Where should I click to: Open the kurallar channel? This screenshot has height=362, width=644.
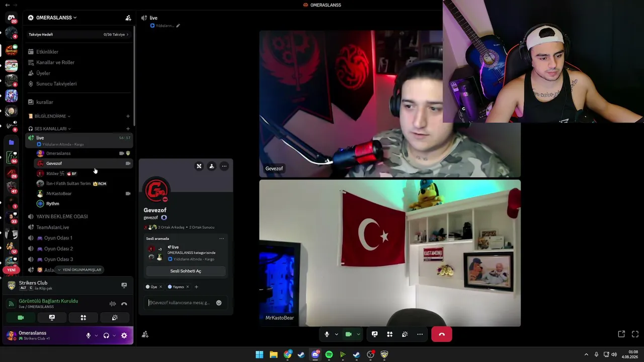pos(79,102)
